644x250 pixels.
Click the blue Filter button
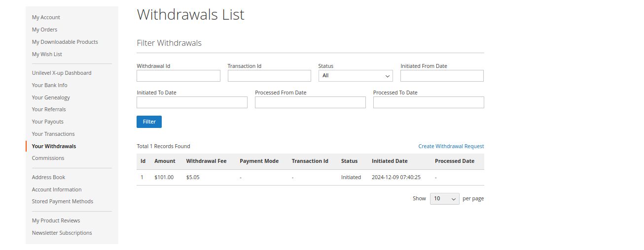pyautogui.click(x=149, y=122)
